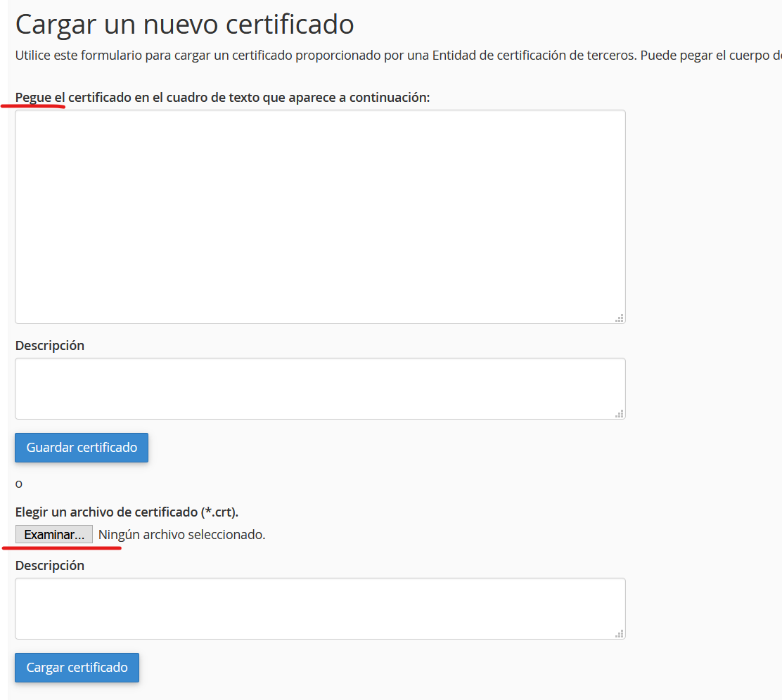Focus the Descripción box below Examinar
The image size is (782, 700).
point(320,608)
